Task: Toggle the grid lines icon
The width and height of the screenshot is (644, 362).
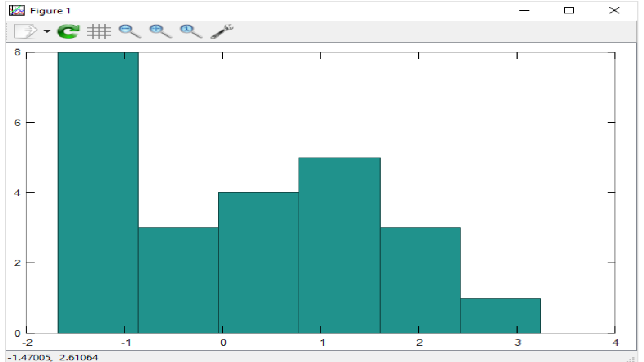Action: coord(98,32)
